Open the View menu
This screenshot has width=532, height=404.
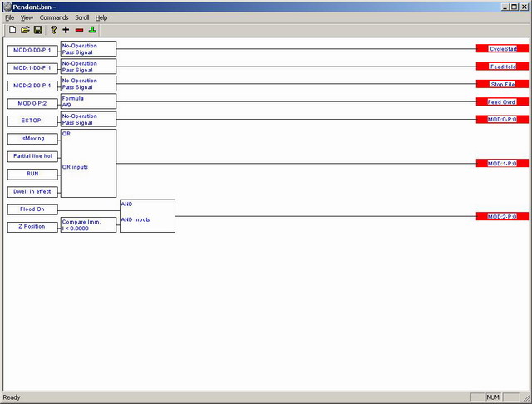tap(27, 17)
